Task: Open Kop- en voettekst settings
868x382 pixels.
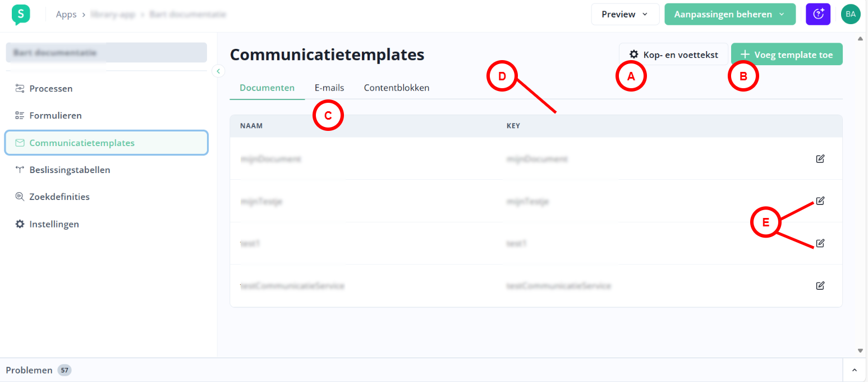Action: [x=673, y=54]
